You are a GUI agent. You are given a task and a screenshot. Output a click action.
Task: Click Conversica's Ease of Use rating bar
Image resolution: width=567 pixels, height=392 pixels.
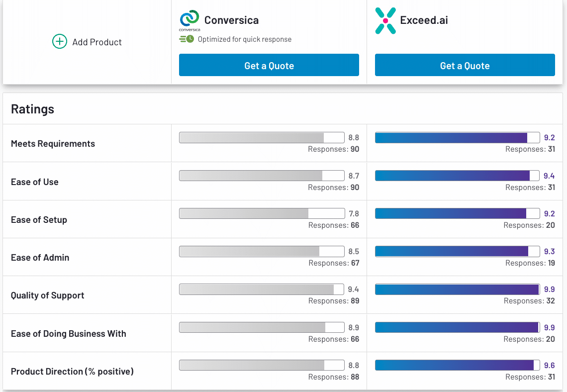coord(262,176)
